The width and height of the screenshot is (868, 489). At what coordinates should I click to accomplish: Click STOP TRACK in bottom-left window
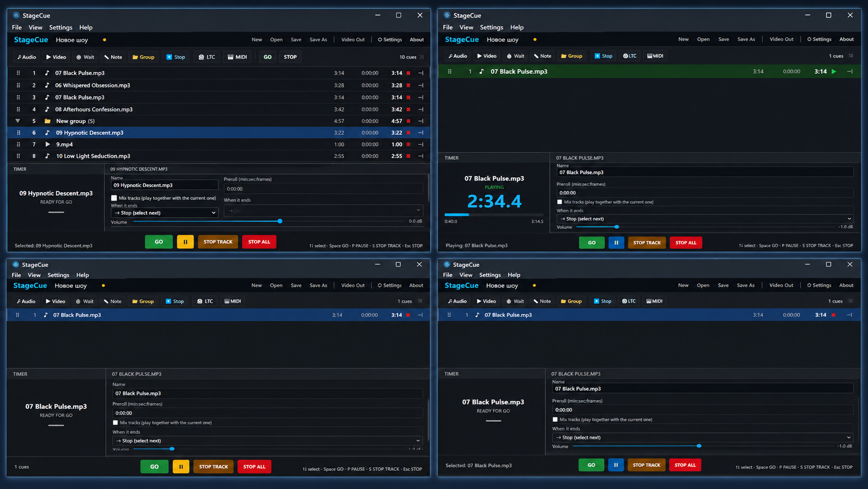(213, 467)
